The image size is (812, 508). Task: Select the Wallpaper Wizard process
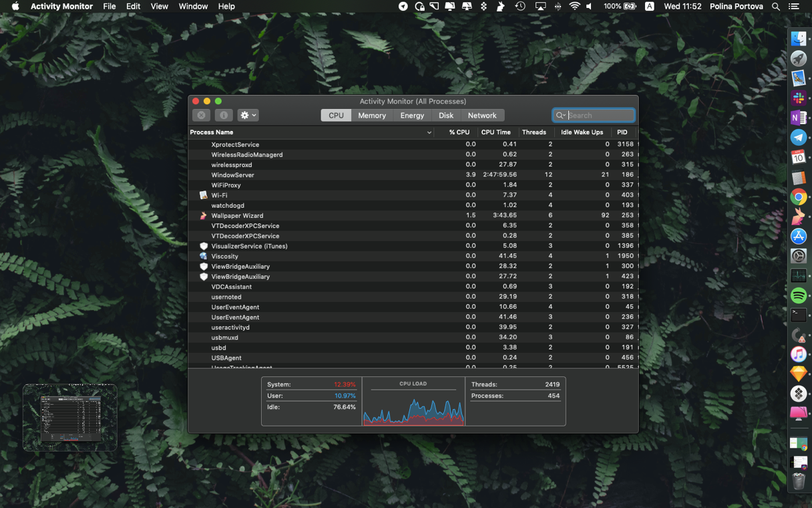click(x=413, y=215)
